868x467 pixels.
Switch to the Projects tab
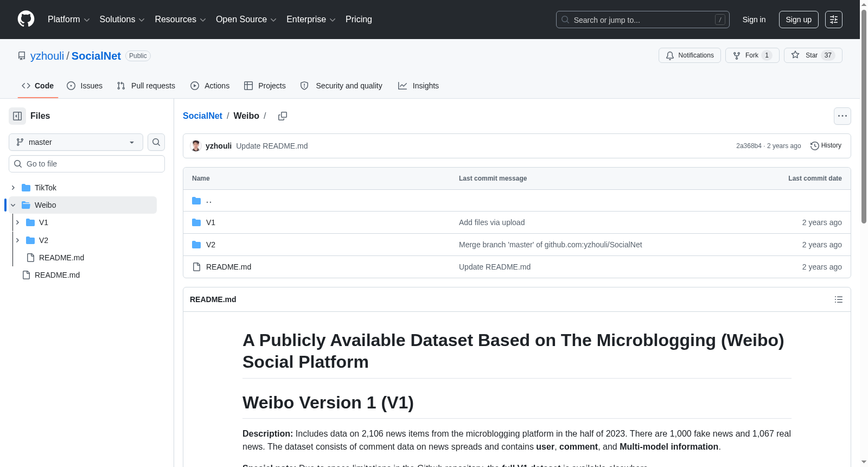[x=265, y=86]
